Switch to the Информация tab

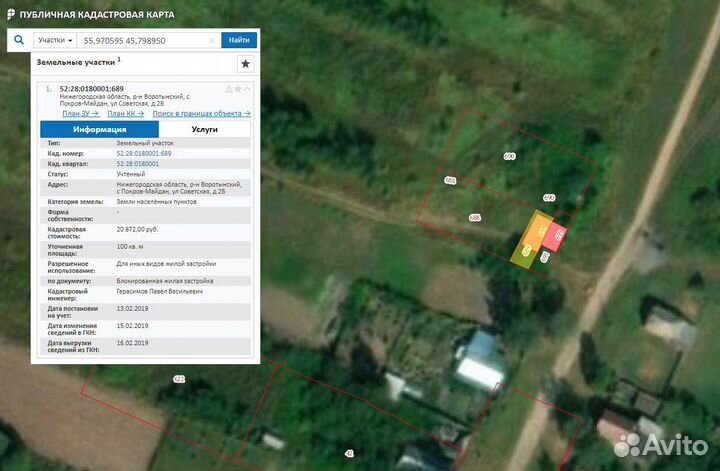(x=99, y=129)
